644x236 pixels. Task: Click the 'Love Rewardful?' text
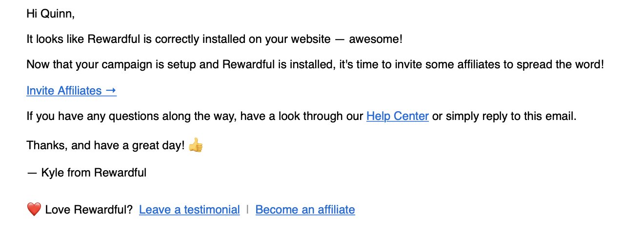tap(89, 210)
